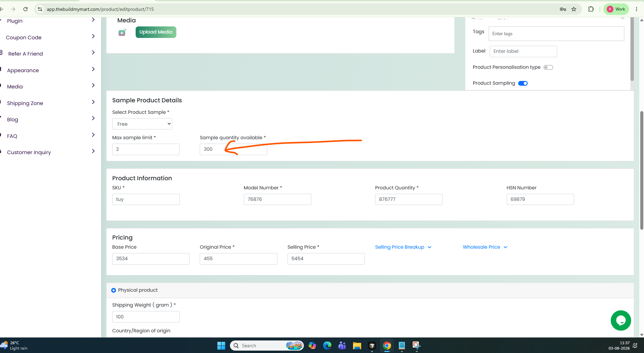Click the Enter label input field
The height and width of the screenshot is (353, 644).
523,51
